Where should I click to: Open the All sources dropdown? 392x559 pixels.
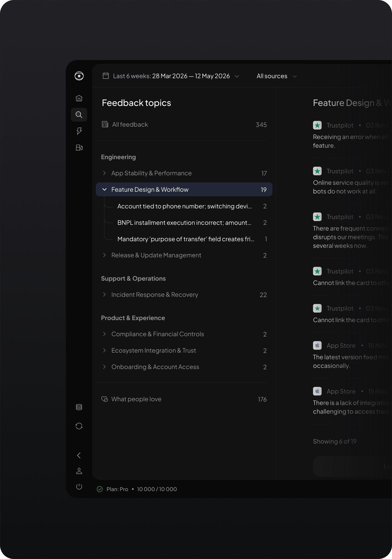tap(277, 76)
